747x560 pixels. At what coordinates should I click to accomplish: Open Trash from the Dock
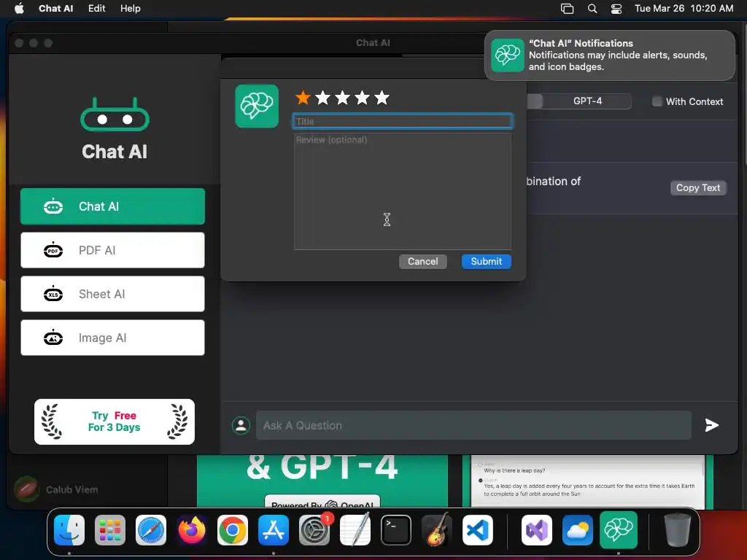678,530
